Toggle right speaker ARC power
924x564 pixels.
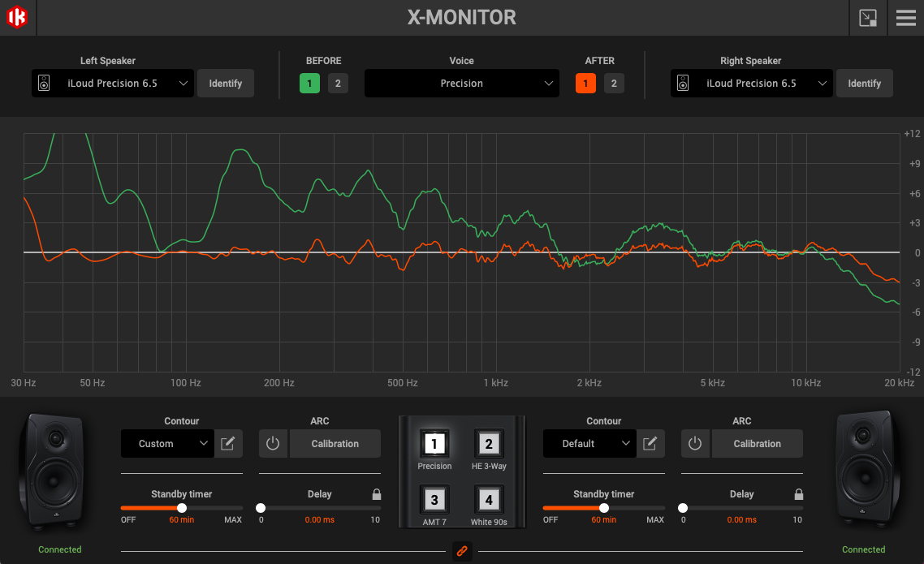pos(695,443)
